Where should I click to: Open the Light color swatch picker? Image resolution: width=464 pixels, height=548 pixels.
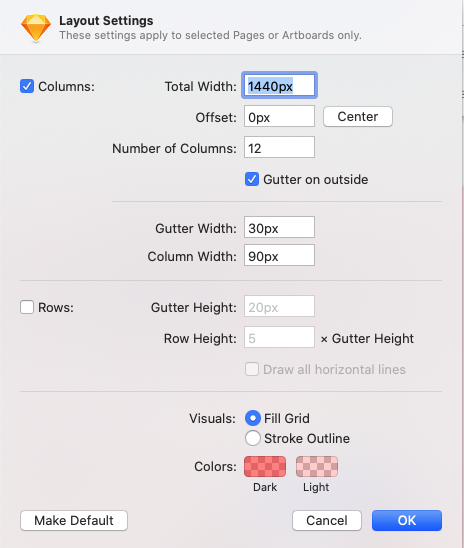317,466
